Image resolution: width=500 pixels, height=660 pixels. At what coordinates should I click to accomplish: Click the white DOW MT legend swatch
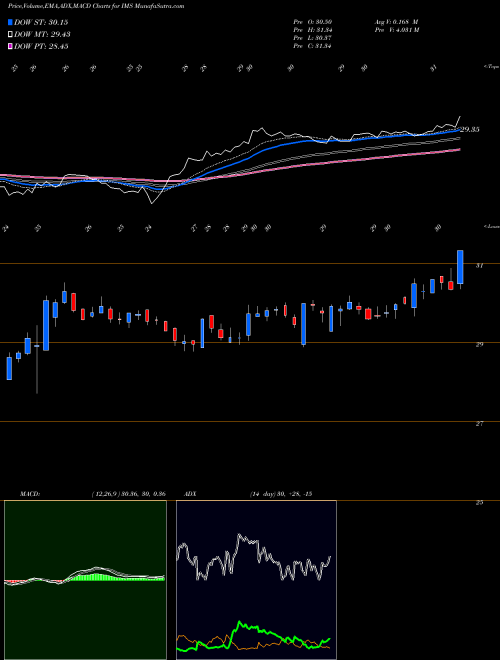click(11, 35)
